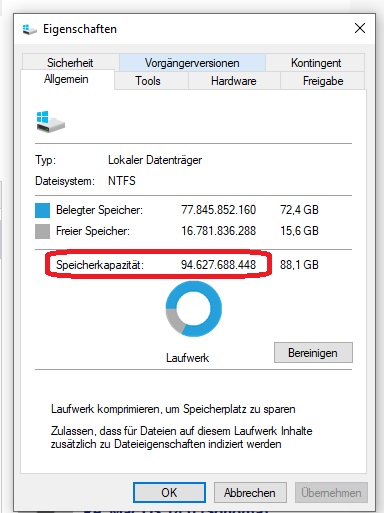Click the gray Freier Speicher color square
This screenshot has height=513, width=384.
coord(42,231)
